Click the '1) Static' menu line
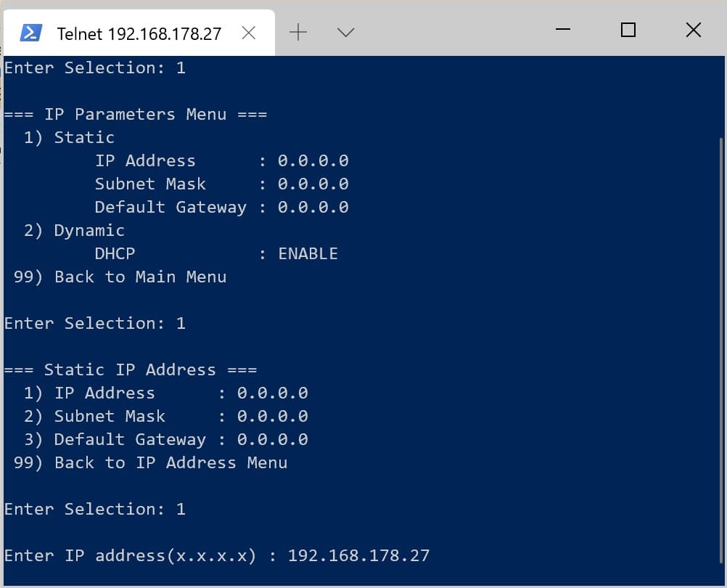 coord(69,137)
